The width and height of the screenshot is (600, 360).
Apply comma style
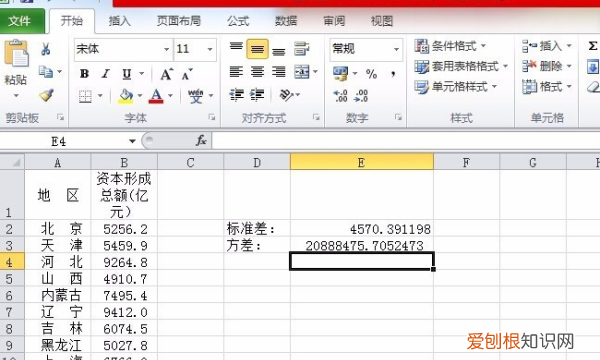tap(393, 74)
